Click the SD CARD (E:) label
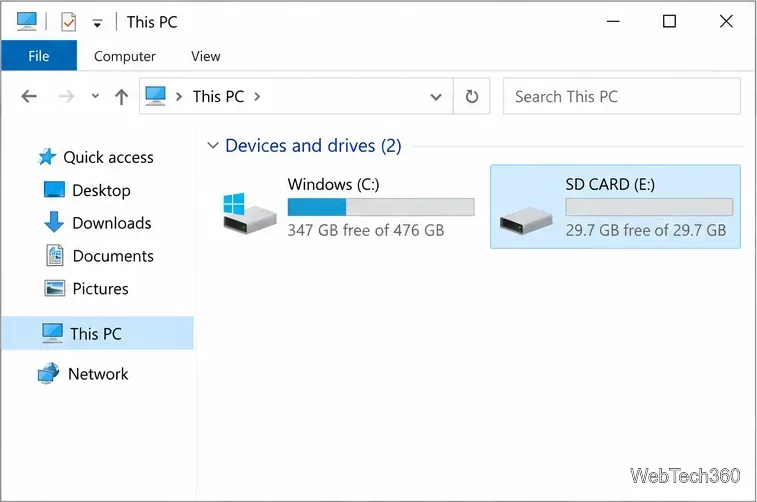 [x=610, y=184]
